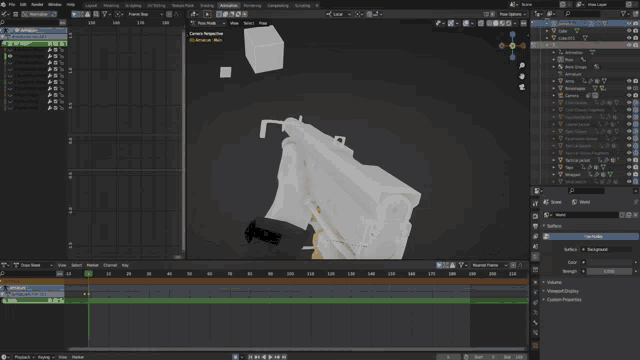The height and width of the screenshot is (360, 640).
Task: Open the viewport View menu
Action: [234, 23]
